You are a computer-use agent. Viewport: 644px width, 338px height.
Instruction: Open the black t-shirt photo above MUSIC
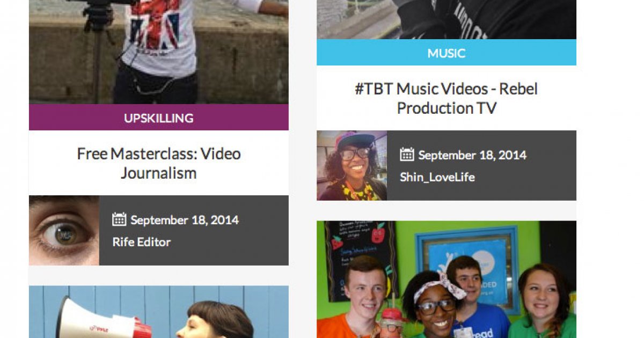click(447, 19)
